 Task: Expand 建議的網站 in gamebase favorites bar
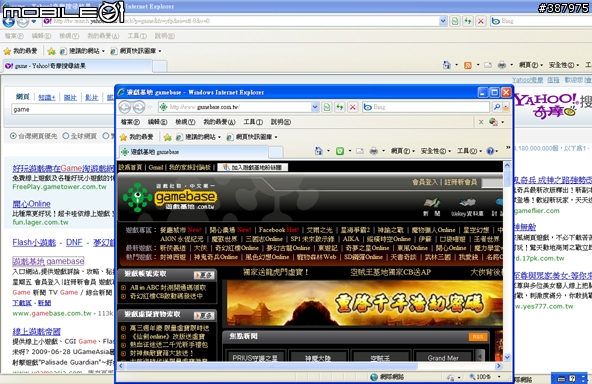219,137
